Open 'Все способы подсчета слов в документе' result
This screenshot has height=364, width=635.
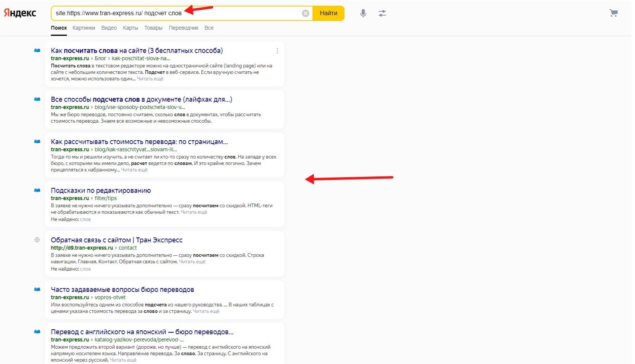click(141, 99)
